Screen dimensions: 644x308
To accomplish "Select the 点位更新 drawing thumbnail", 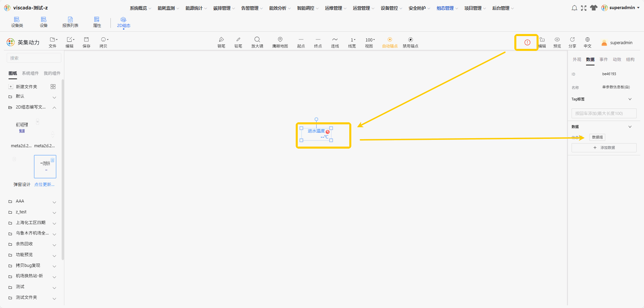I will coord(45,166).
